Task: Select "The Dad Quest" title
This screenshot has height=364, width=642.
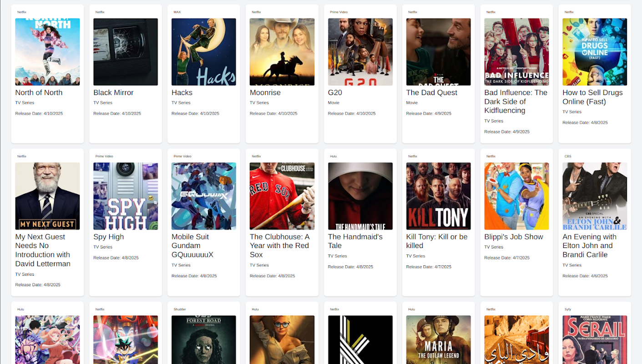Action: tap(432, 93)
